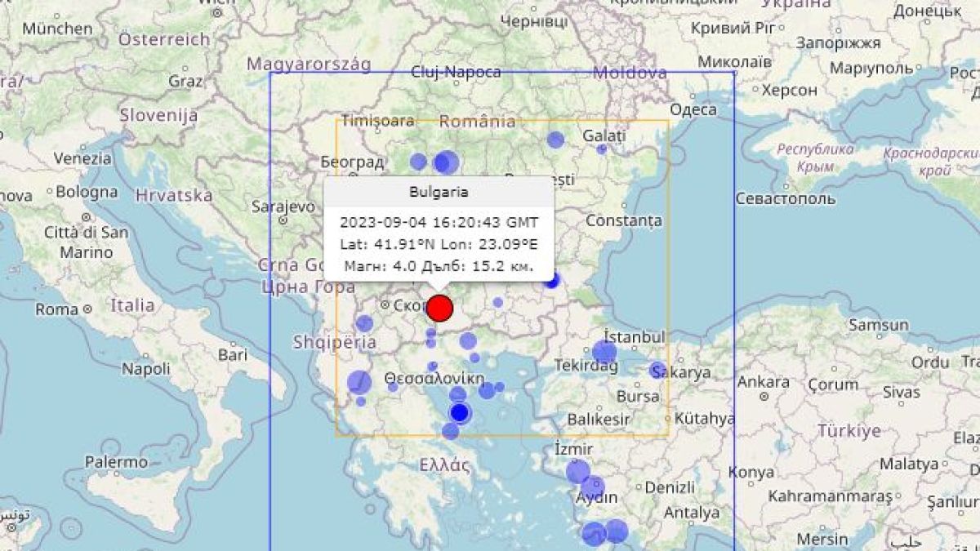Select the small blue marker at Galați
980x551 pixels.
pyautogui.click(x=602, y=149)
